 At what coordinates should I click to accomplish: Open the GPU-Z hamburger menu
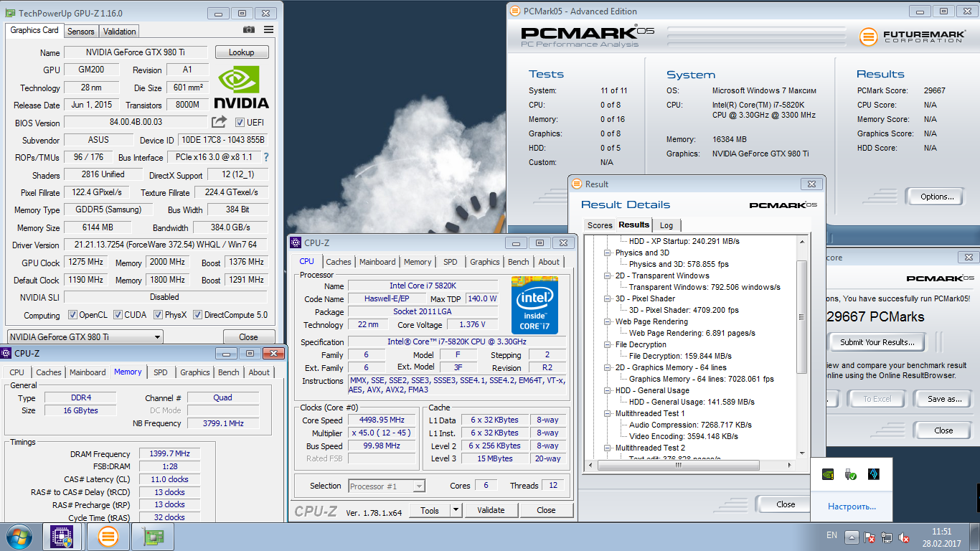[x=268, y=30]
